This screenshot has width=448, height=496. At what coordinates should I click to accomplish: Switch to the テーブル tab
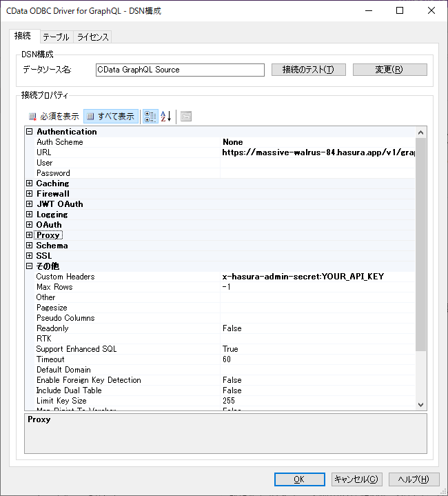click(57, 37)
